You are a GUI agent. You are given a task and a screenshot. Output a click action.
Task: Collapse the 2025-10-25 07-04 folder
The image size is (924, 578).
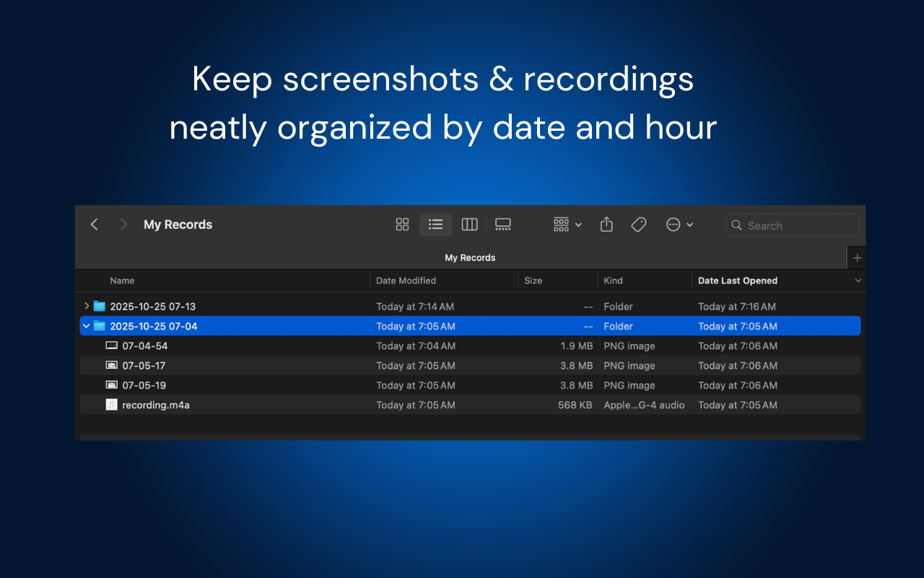pyautogui.click(x=86, y=326)
